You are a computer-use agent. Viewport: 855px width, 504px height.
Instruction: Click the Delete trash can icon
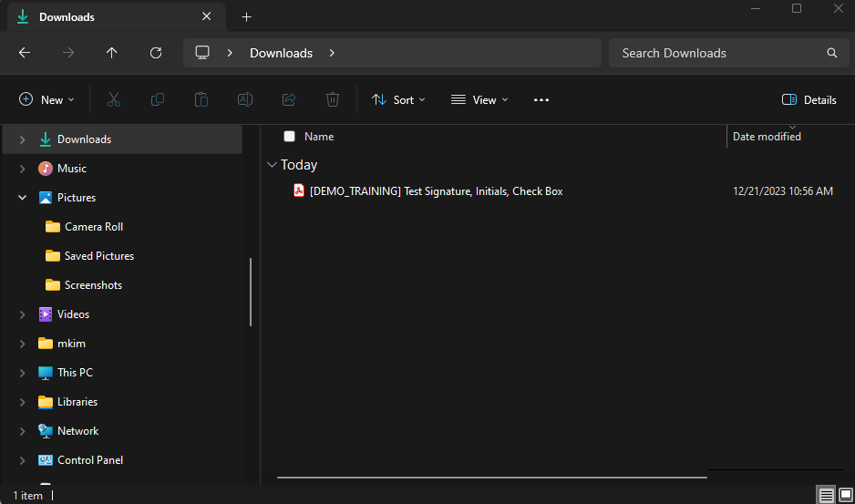point(333,100)
